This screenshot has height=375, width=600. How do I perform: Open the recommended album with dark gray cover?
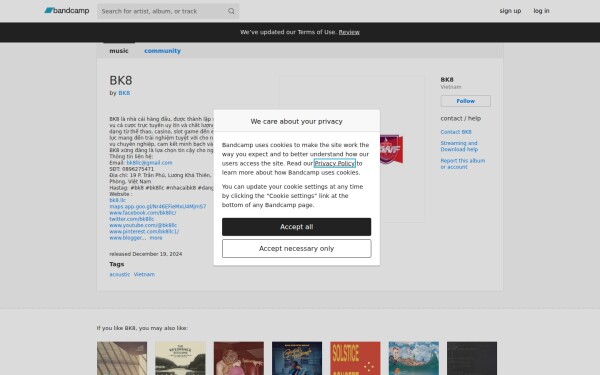pos(472,358)
